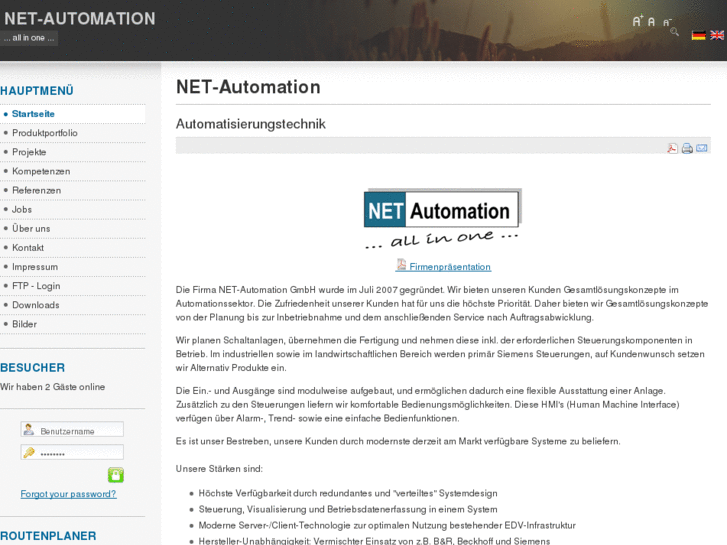Click the green lock login button

coord(116,475)
